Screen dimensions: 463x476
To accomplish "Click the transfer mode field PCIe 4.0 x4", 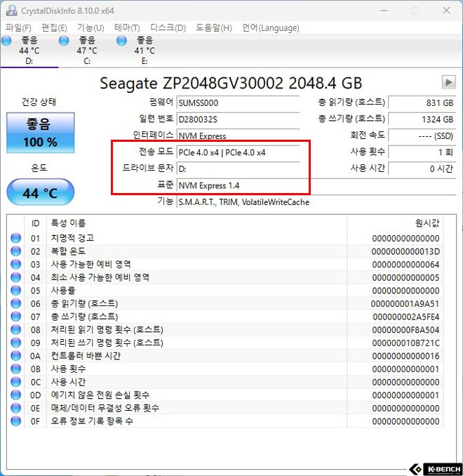I will 238,152.
